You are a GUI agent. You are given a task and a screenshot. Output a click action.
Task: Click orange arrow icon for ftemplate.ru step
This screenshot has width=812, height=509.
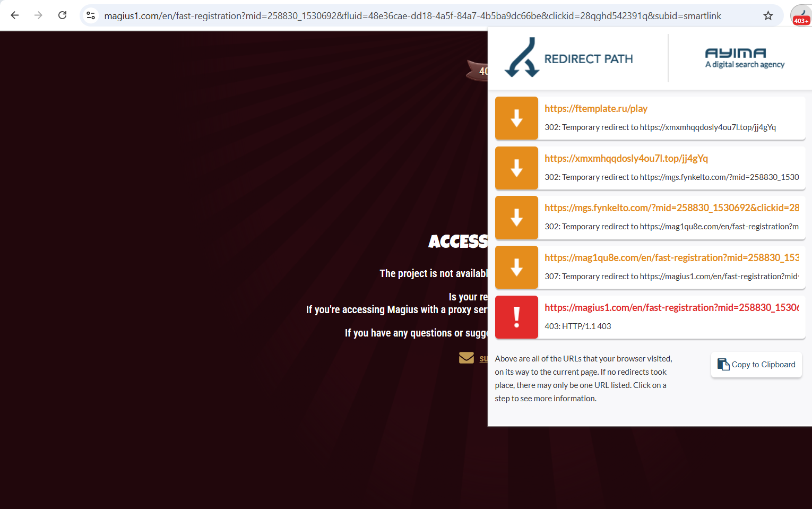tap(516, 118)
